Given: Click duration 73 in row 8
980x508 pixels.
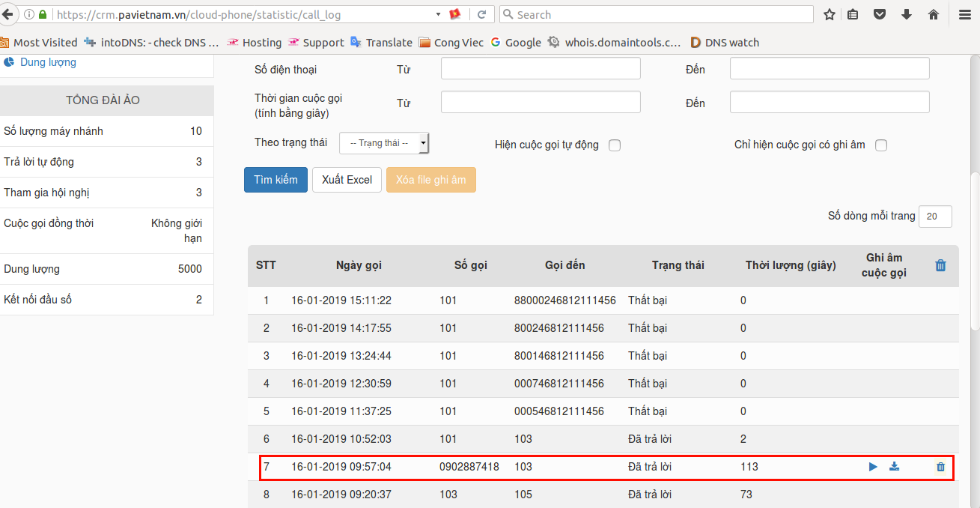Looking at the screenshot, I should tap(746, 495).
